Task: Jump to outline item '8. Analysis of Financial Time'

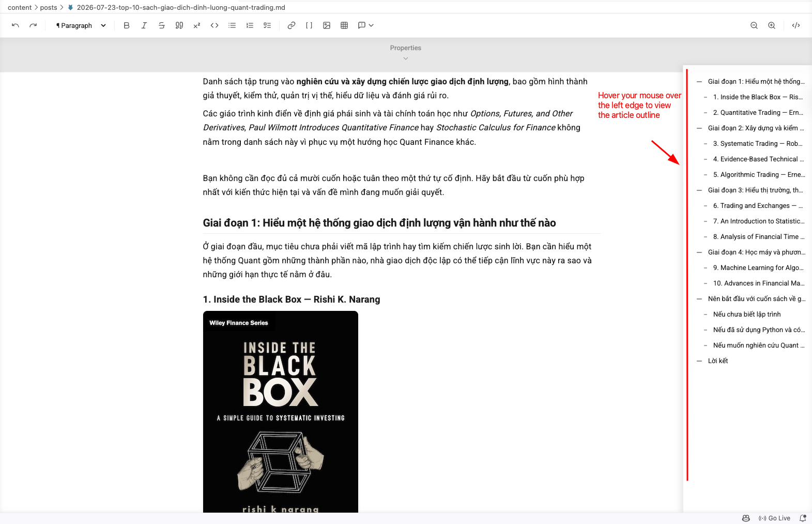Action: [759, 236]
